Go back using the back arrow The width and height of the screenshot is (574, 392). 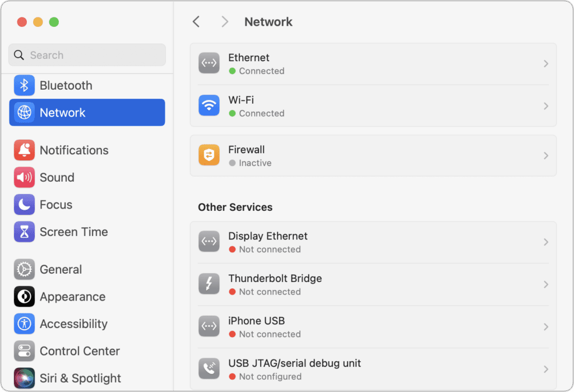pos(196,22)
